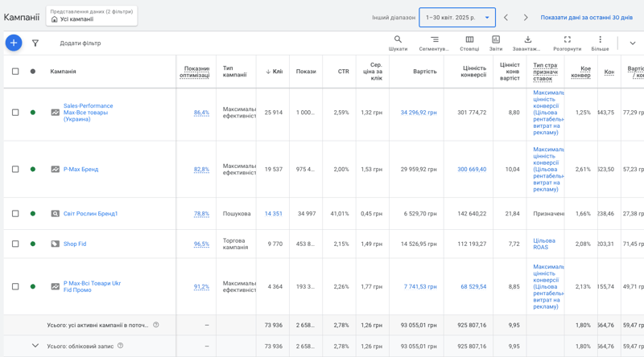Click help icon next to Усього: обліковий запис
This screenshot has height=357, width=644.
120,346
